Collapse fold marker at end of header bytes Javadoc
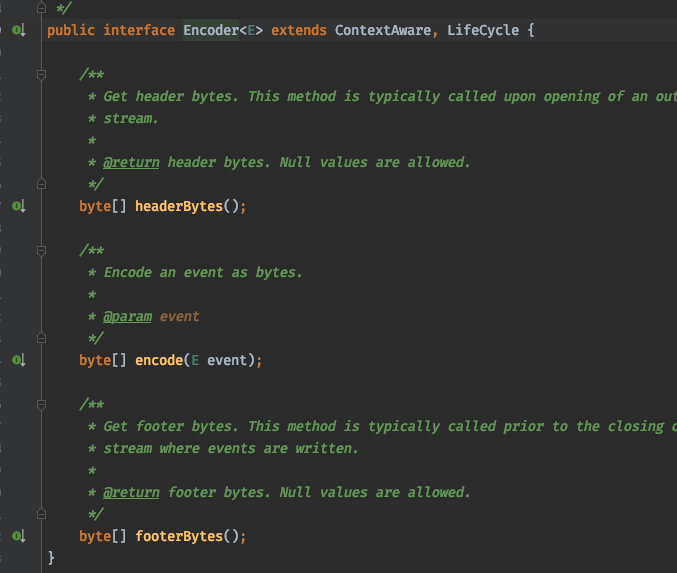 click(41, 184)
